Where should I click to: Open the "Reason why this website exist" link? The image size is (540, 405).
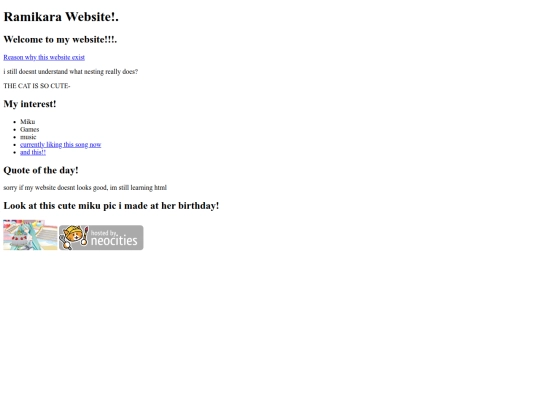pos(44,57)
